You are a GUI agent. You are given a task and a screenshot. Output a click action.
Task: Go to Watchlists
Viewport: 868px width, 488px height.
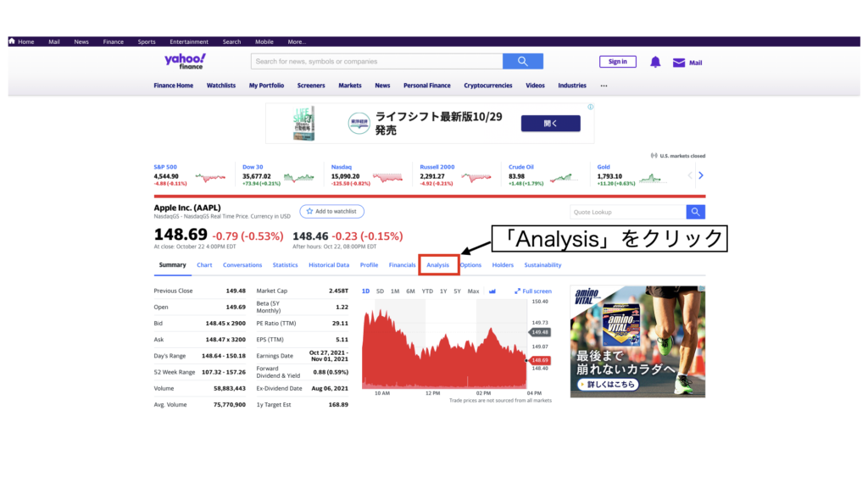pyautogui.click(x=221, y=86)
